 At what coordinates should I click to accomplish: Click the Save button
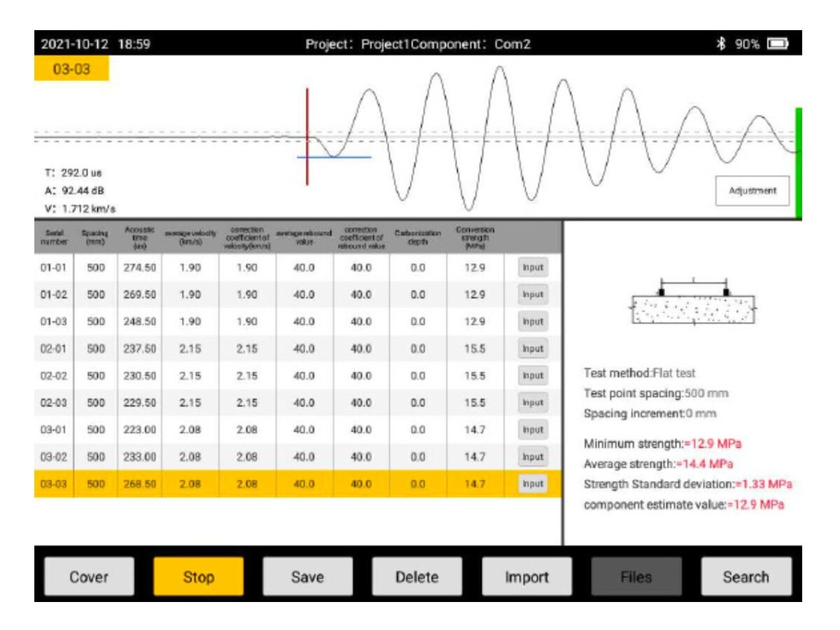307,577
